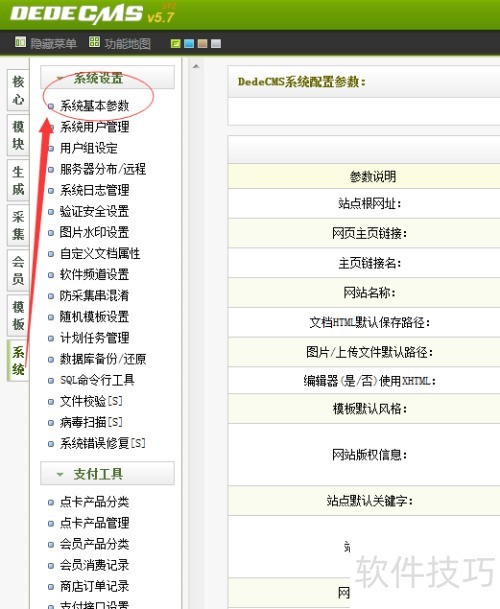The image size is (500, 609).
Task: Switch to the 核心 side tab
Action: click(18, 90)
